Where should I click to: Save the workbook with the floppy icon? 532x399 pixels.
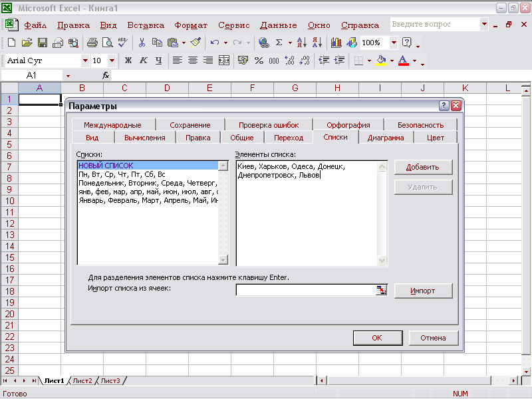43,43
